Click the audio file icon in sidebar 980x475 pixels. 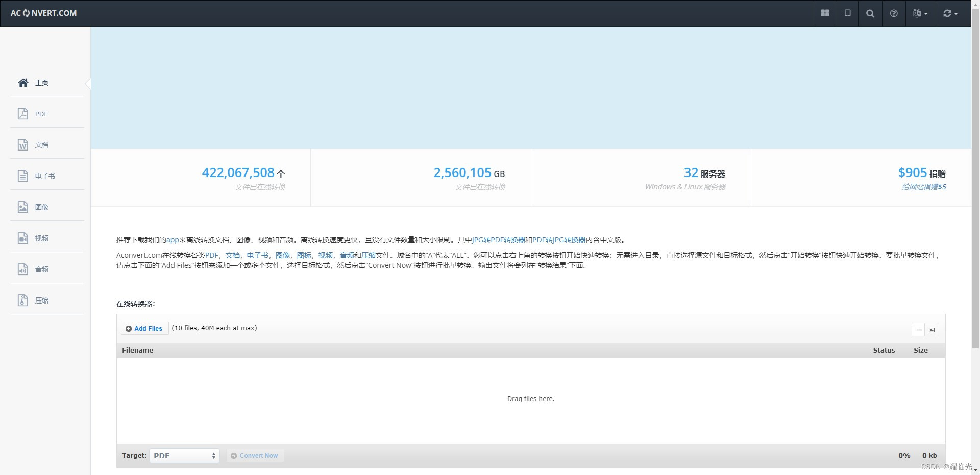point(23,269)
